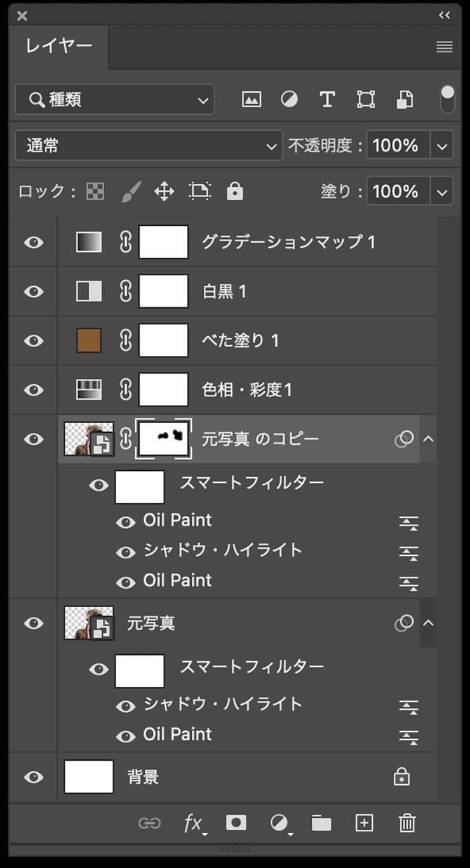470x868 pixels.
Task: Open the 不透明度 opacity dropdown arrow
Action: pos(442,146)
